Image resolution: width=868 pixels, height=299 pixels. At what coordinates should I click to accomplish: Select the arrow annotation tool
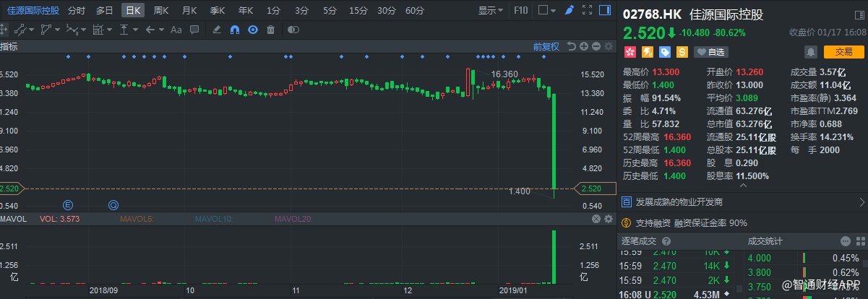coord(150,30)
